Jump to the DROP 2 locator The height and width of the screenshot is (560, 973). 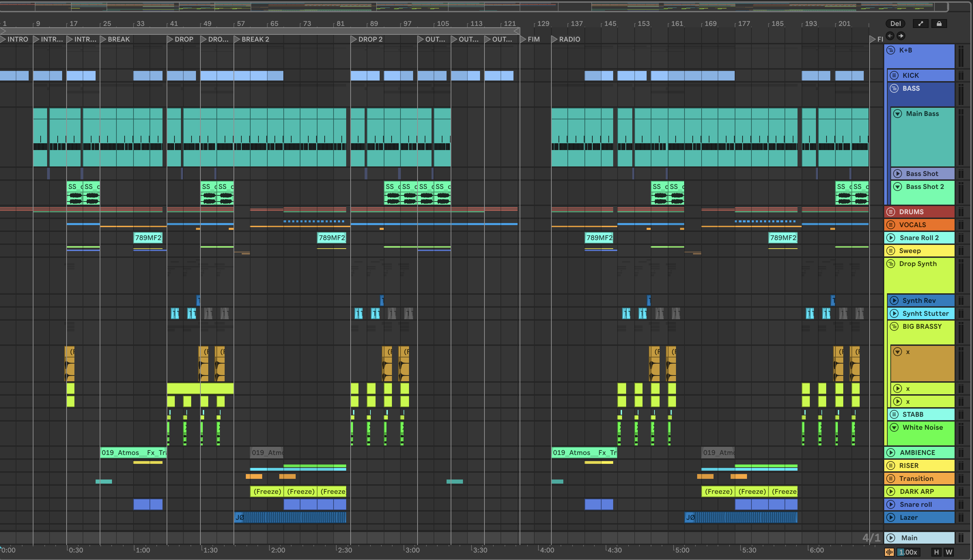click(353, 39)
